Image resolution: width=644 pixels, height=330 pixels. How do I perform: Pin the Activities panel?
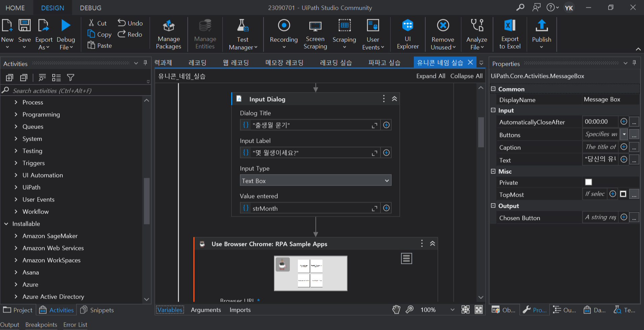pos(145,63)
